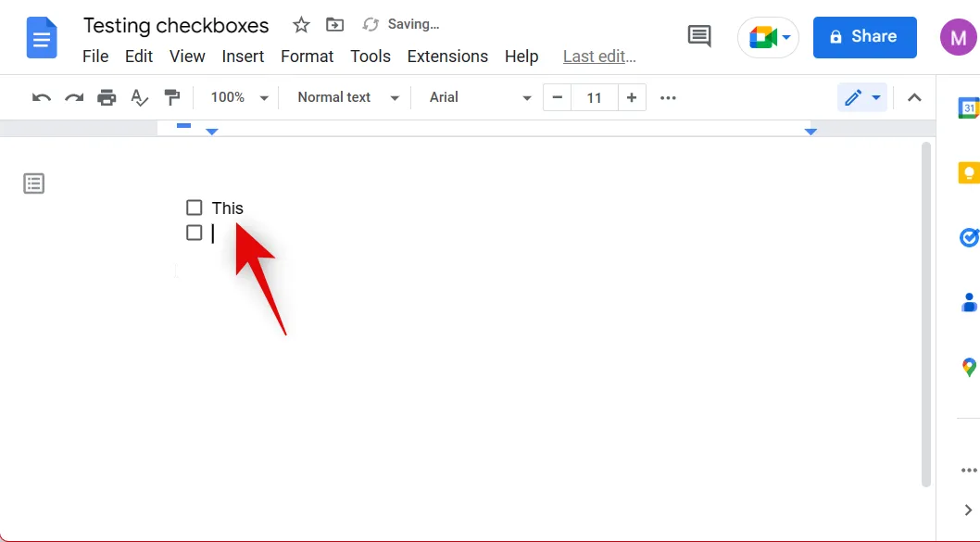Click the right indent triangle on ruler

coord(810,132)
